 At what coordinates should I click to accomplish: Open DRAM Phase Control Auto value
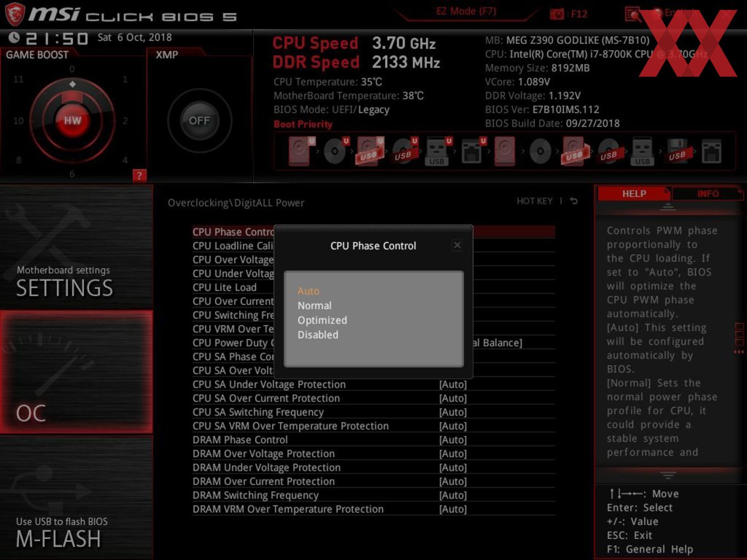click(453, 440)
